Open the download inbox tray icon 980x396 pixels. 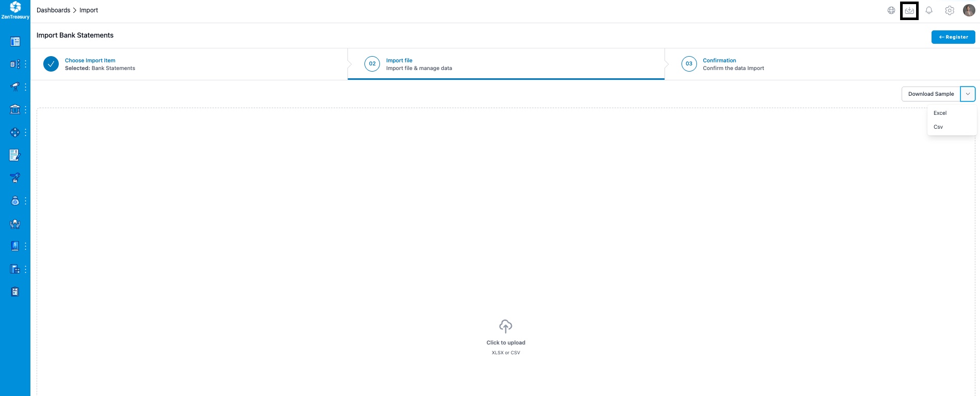pos(909,10)
